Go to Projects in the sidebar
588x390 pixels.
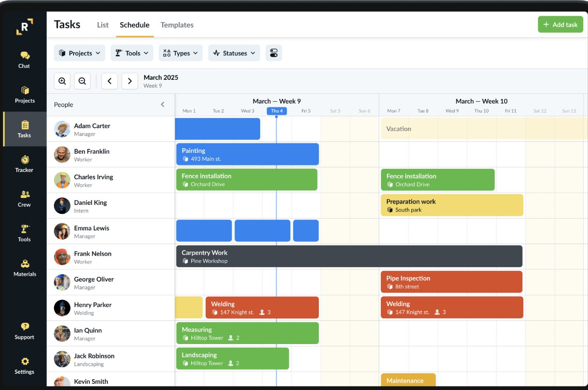tap(25, 95)
